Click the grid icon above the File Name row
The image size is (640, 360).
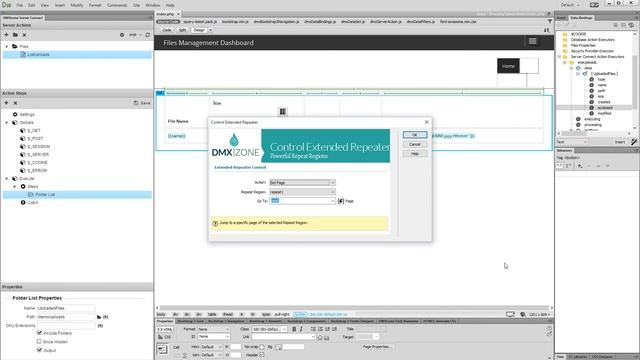pyautogui.click(x=282, y=111)
